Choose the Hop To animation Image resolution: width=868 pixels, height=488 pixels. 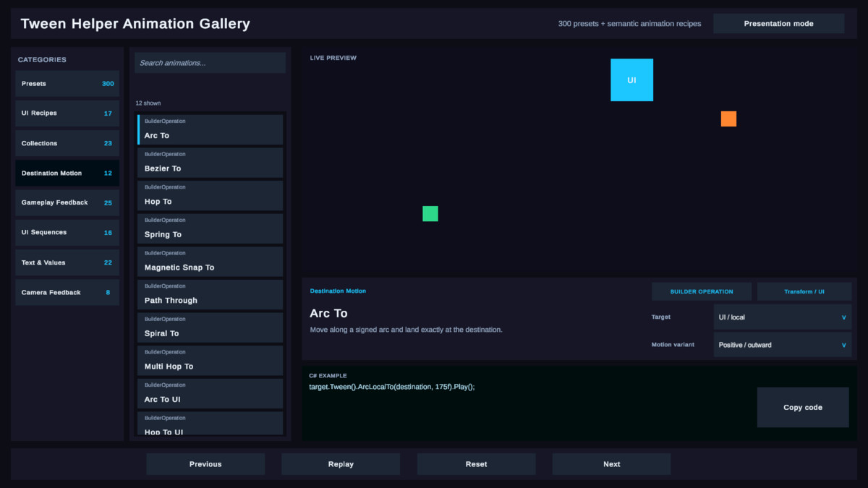pos(210,196)
